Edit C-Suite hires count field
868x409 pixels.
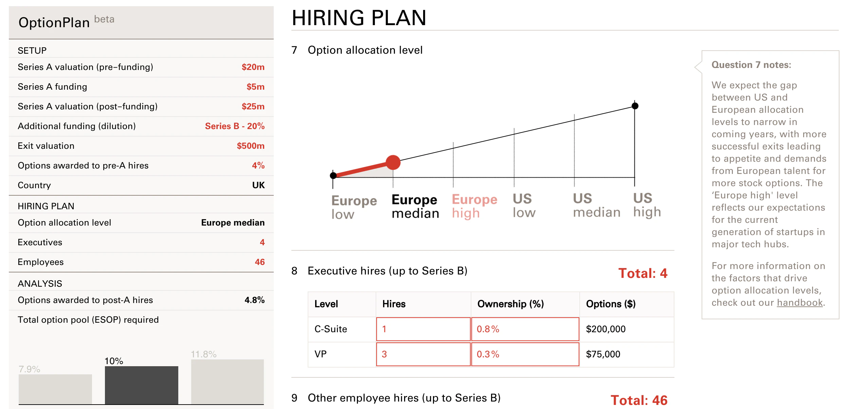(x=423, y=329)
